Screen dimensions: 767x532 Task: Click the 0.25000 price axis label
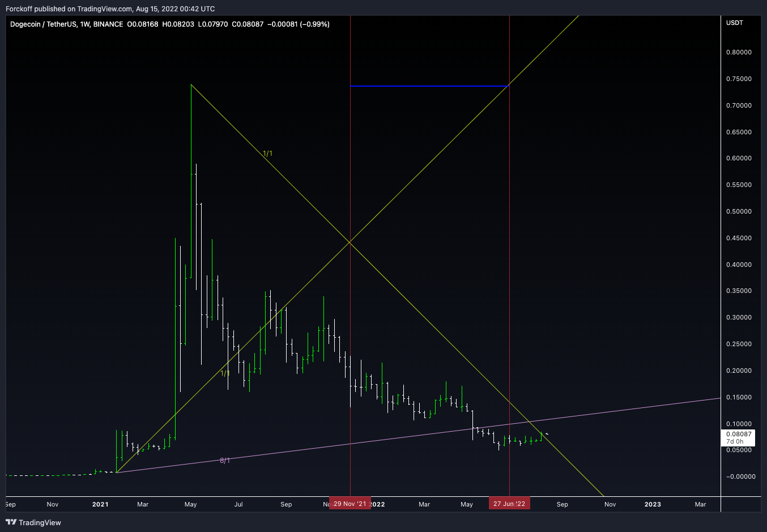tap(739, 344)
